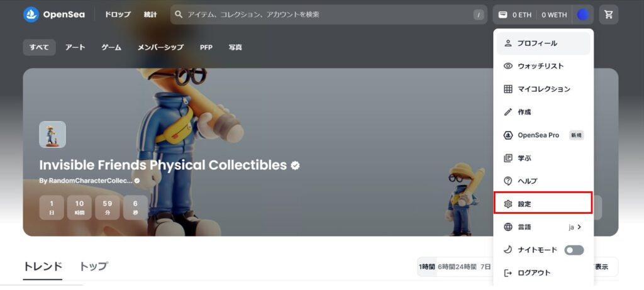Click the wallet icon beside 0 ETH
644x290 pixels.
point(502,15)
